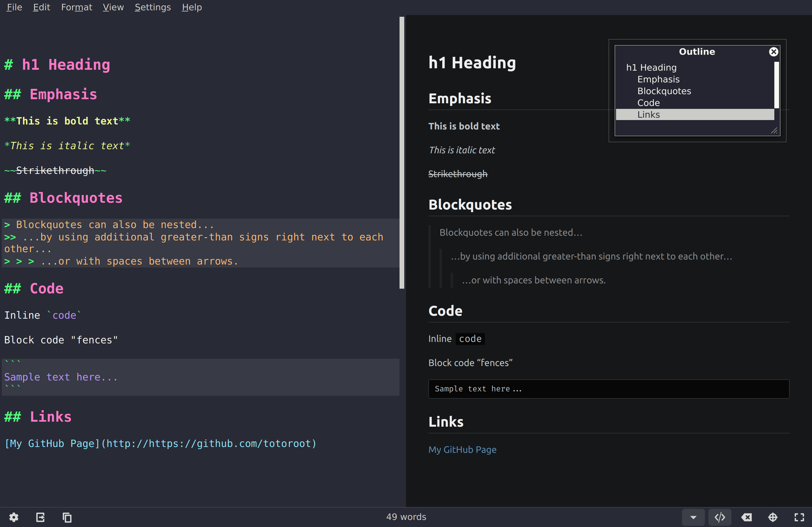Click the editor vertical scrollbar
812x527 pixels.
[402, 153]
